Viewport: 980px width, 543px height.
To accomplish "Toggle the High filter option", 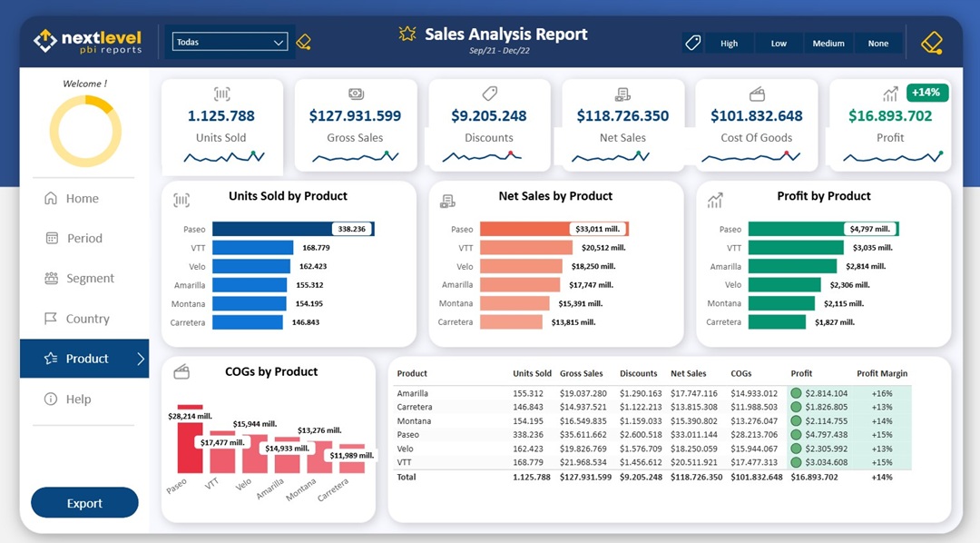I will [x=729, y=44].
